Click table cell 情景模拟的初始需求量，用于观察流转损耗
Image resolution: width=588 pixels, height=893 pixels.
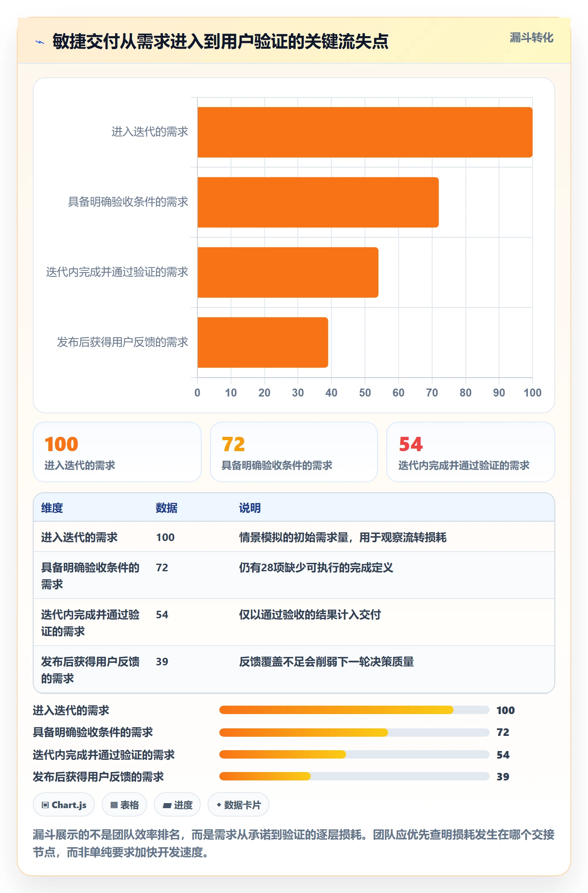coord(343,537)
